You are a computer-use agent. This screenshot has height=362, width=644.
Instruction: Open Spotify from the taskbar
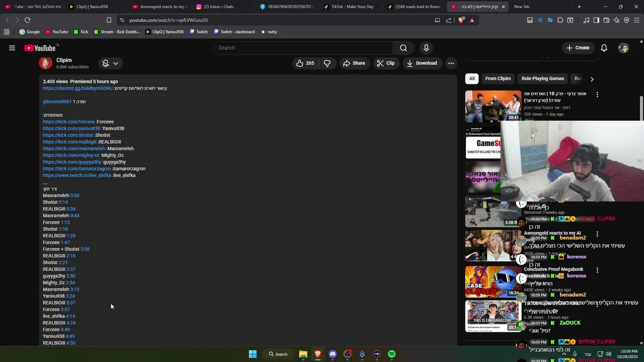coord(392,354)
